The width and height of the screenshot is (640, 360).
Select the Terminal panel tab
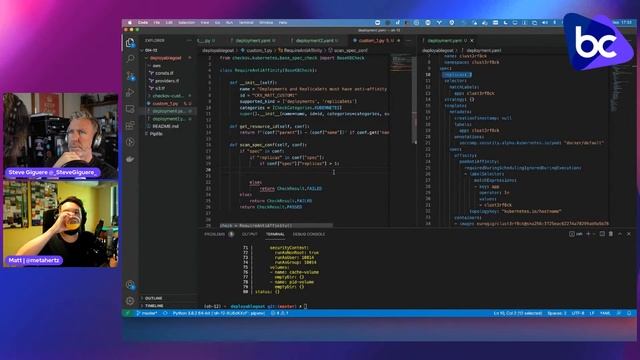[276, 234]
